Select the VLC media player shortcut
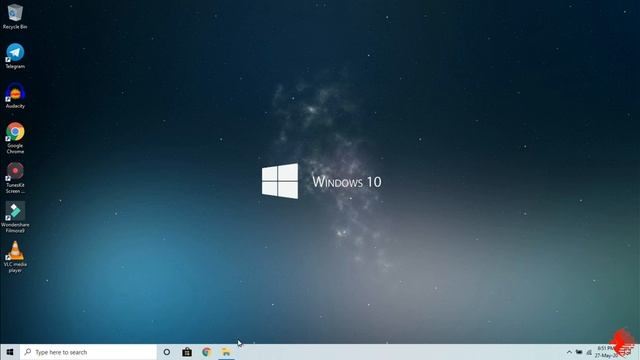 (x=15, y=257)
